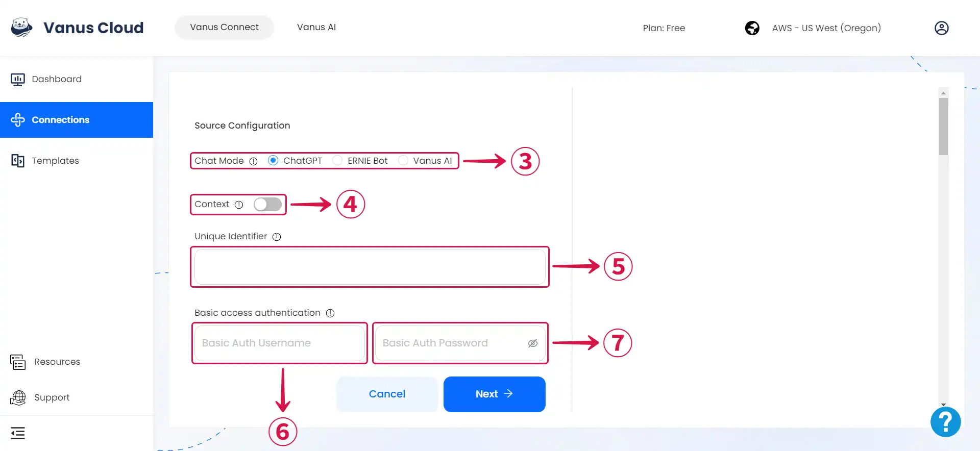The height and width of the screenshot is (451, 980).
Task: Open Connections in the sidebar
Action: point(77,120)
